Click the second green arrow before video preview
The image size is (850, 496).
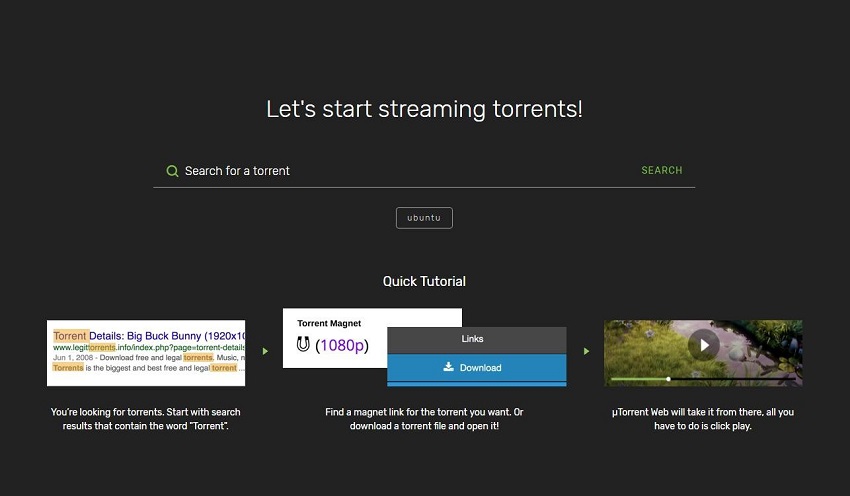click(x=585, y=352)
